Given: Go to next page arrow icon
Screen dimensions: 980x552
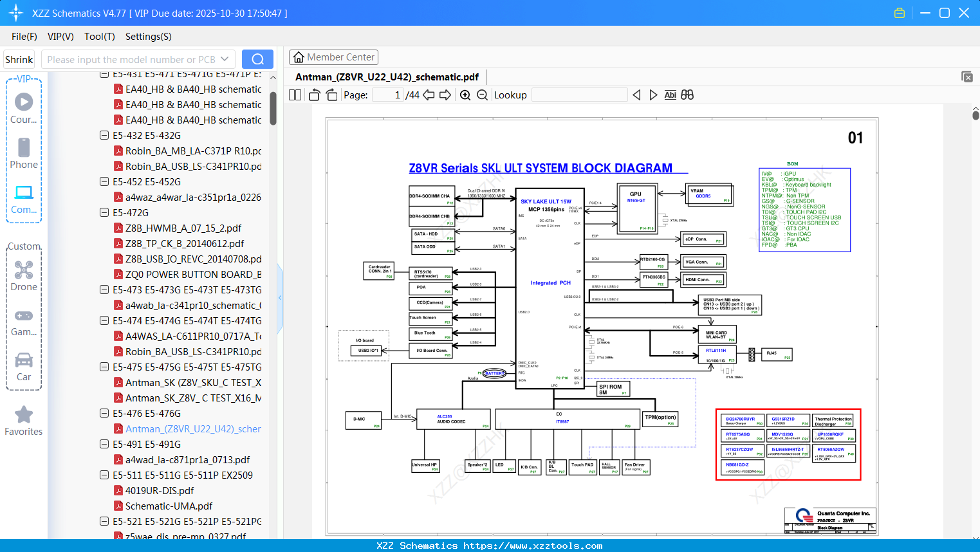Looking at the screenshot, I should tap(445, 95).
